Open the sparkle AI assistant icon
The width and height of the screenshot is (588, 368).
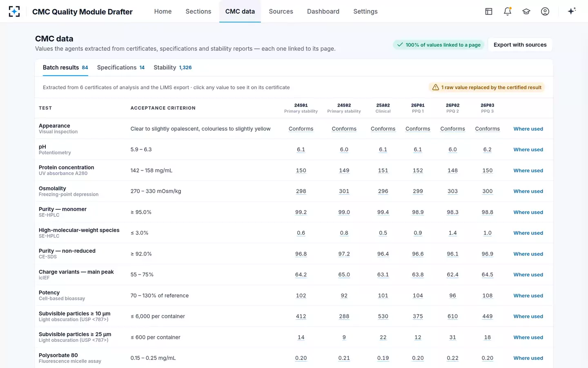tap(572, 11)
